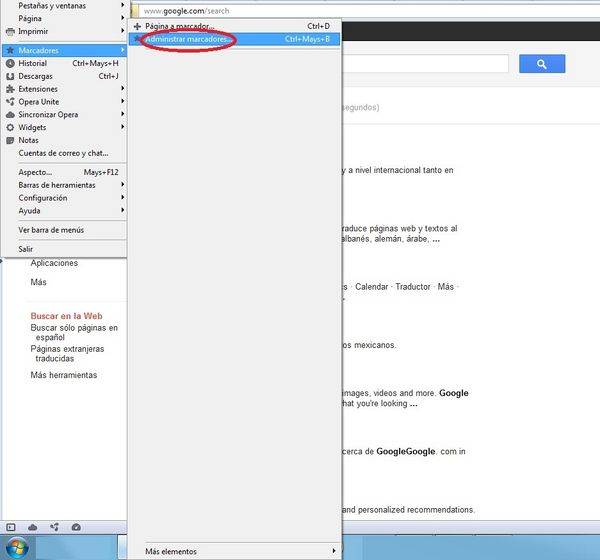Click the Opera Unite icon in menu
Viewport: 600px width, 560px height.
[x=9, y=102]
